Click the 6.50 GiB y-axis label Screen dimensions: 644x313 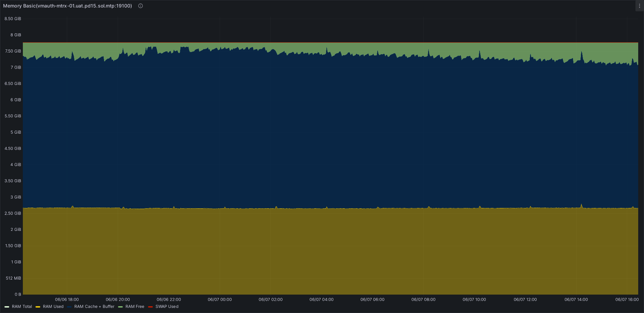point(13,84)
